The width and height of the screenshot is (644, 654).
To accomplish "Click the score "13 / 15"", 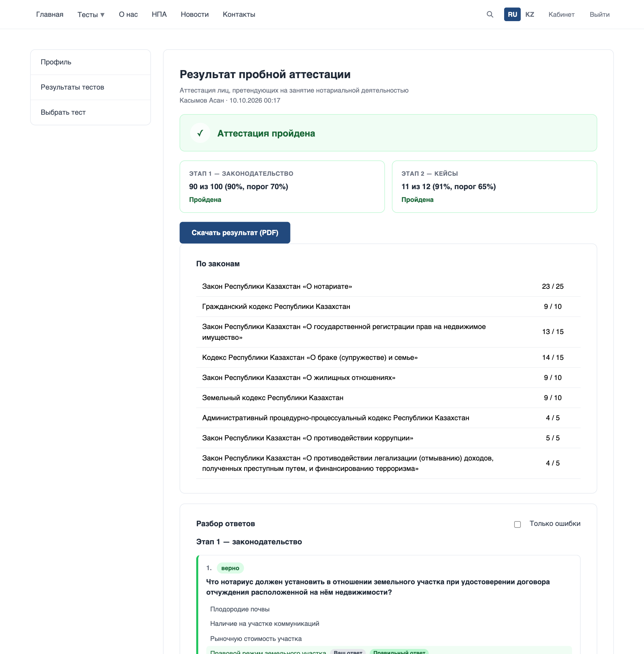I will 553,332.
